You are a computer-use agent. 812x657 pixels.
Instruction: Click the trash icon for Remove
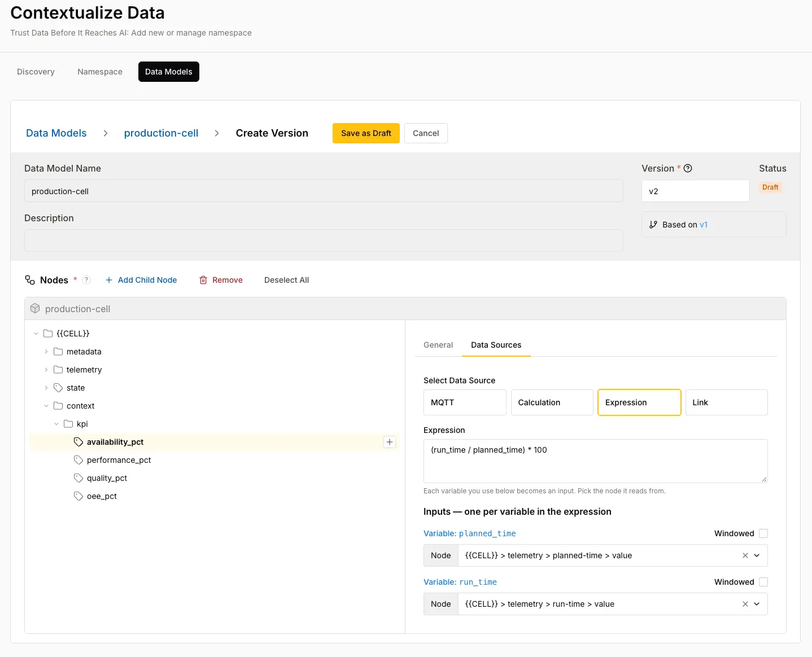click(203, 280)
